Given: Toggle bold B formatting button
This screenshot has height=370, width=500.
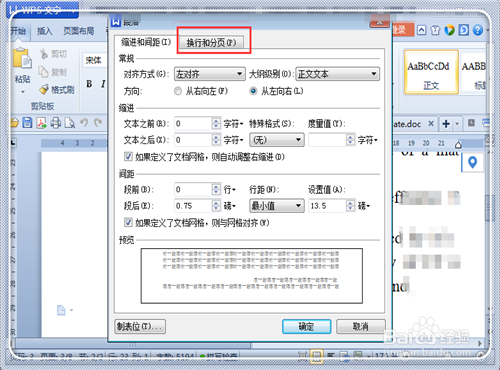Looking at the screenshot, I should tap(89, 84).
